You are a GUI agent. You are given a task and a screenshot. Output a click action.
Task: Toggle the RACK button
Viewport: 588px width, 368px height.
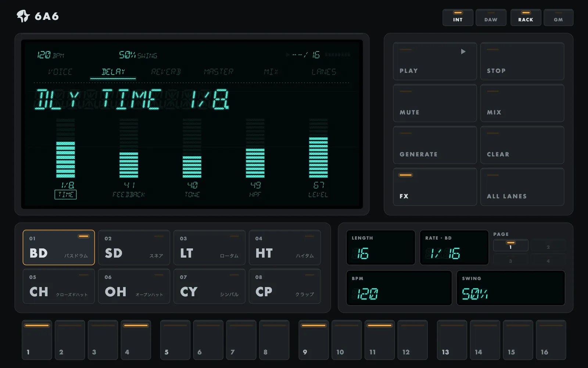coord(526,18)
